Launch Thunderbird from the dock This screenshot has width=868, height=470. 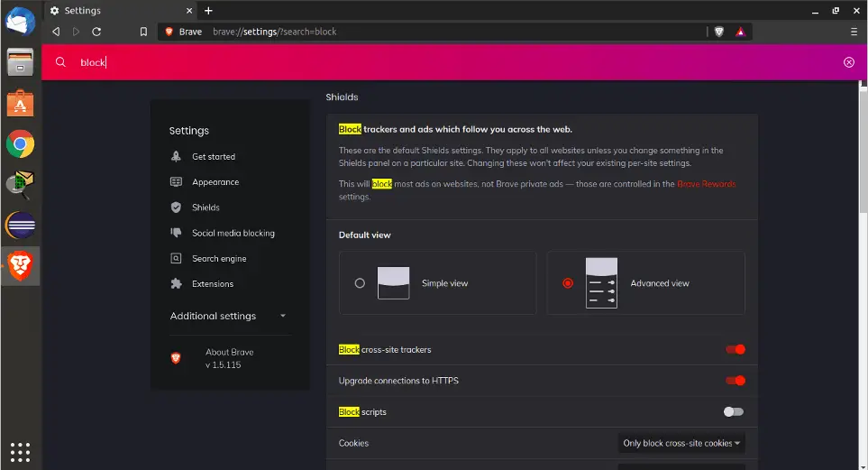(x=20, y=21)
